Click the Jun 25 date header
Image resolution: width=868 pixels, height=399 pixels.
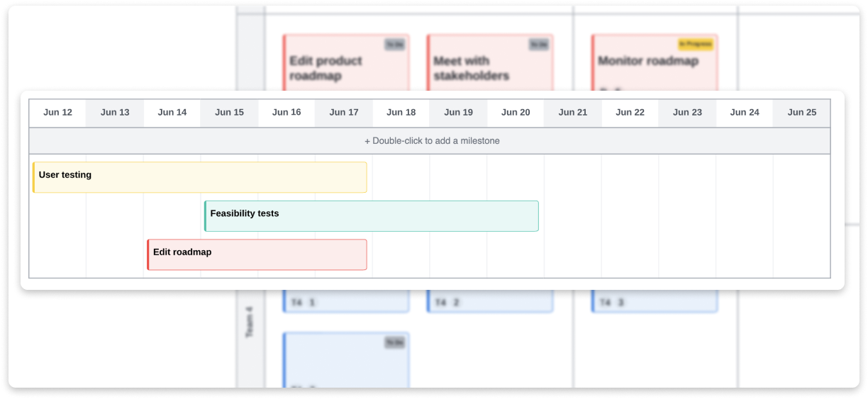802,113
